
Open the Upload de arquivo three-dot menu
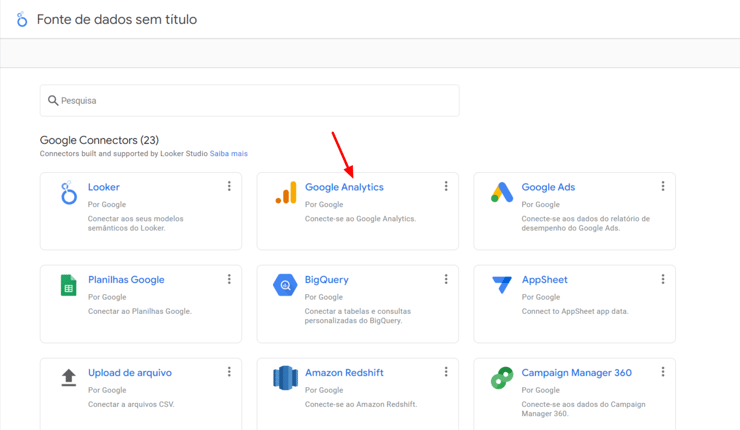[229, 372]
